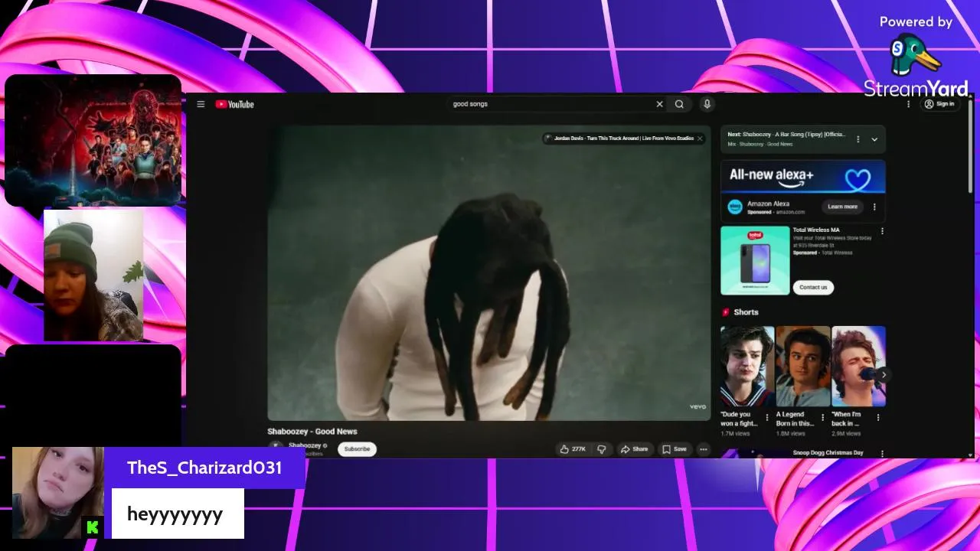Open the All-new Alexa+ ad banner
Image resolution: width=980 pixels, height=551 pixels.
click(x=803, y=178)
